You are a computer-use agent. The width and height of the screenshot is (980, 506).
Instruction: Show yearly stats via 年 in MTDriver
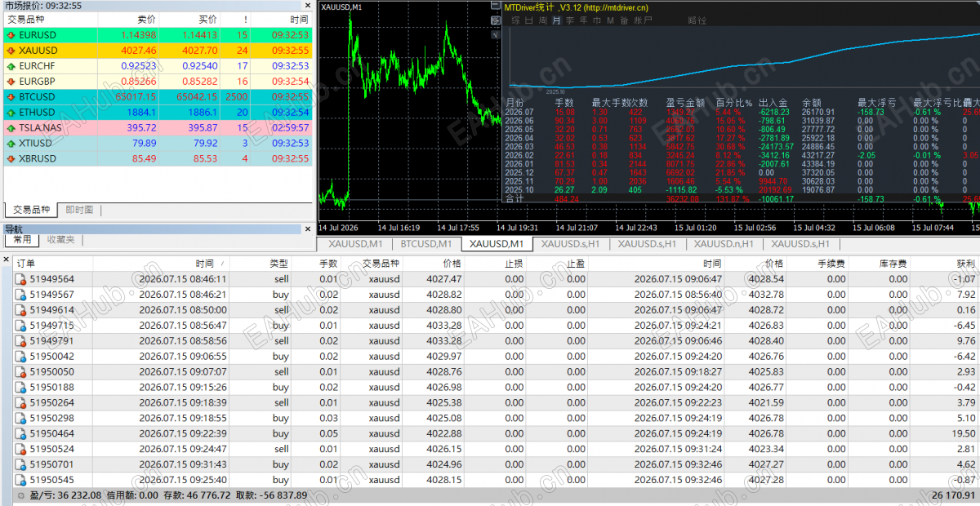pos(584,20)
